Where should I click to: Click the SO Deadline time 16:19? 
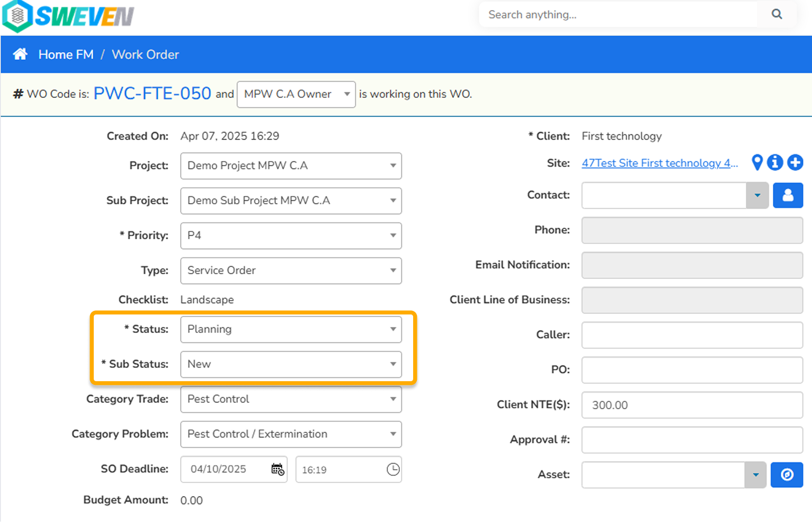pos(314,470)
